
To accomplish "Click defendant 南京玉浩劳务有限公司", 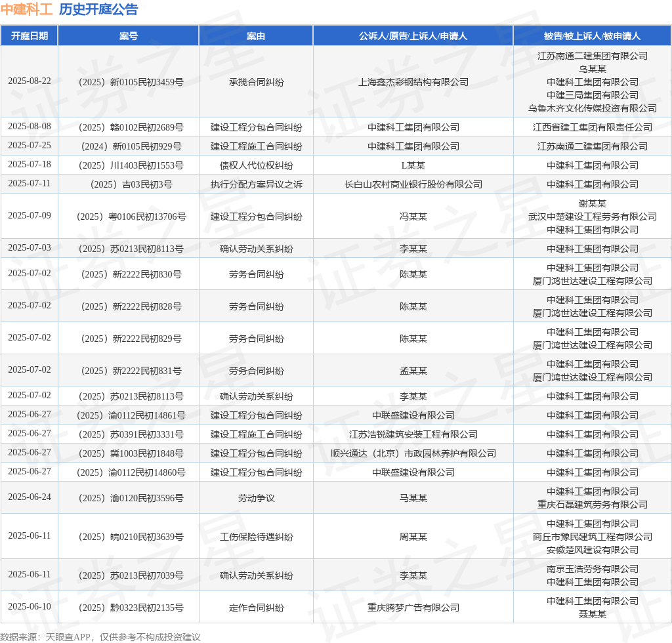I will [x=593, y=569].
